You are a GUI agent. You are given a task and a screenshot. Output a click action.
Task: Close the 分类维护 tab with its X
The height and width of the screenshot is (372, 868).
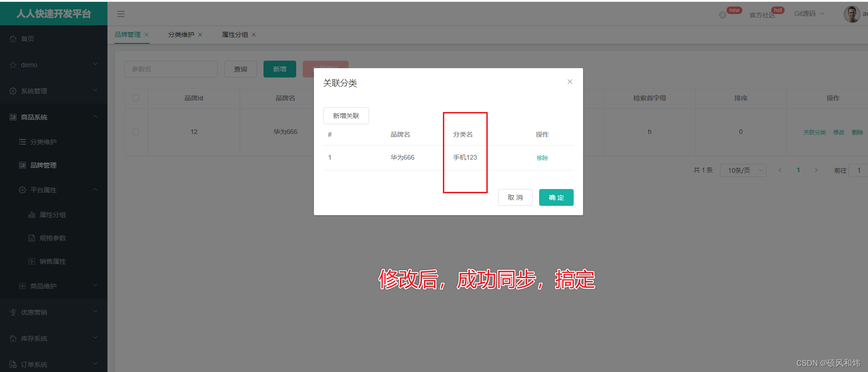coord(200,35)
